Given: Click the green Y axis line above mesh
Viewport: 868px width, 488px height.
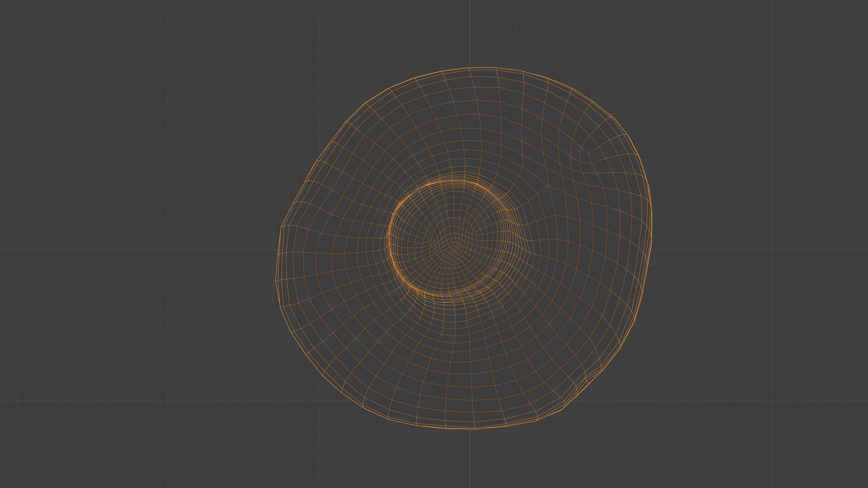Looking at the screenshot, I should pyautogui.click(x=470, y=34).
